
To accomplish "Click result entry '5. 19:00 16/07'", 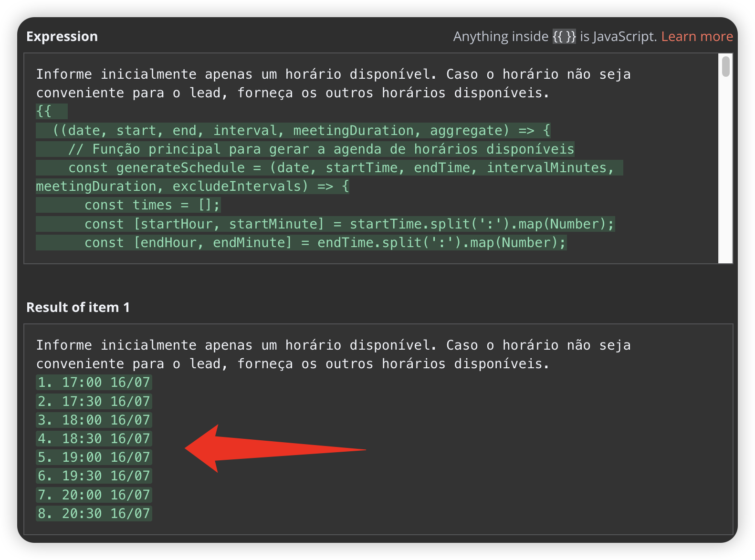I will coord(94,457).
